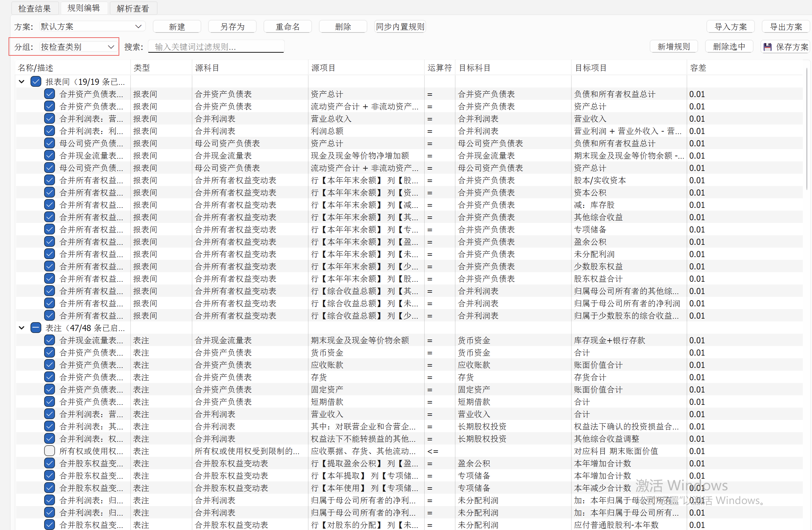Collapse the 报表间 group
The height and width of the screenshot is (530, 812).
[x=22, y=82]
